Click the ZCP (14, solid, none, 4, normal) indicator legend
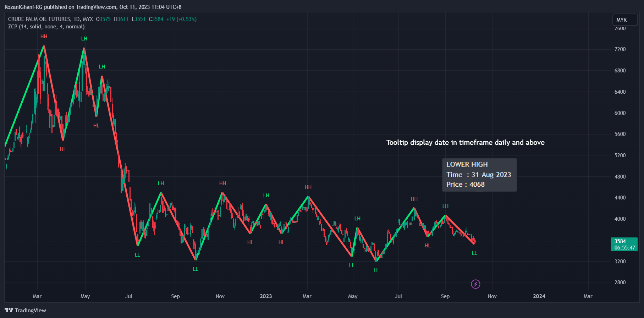The height and width of the screenshot is (318, 644). click(46, 27)
